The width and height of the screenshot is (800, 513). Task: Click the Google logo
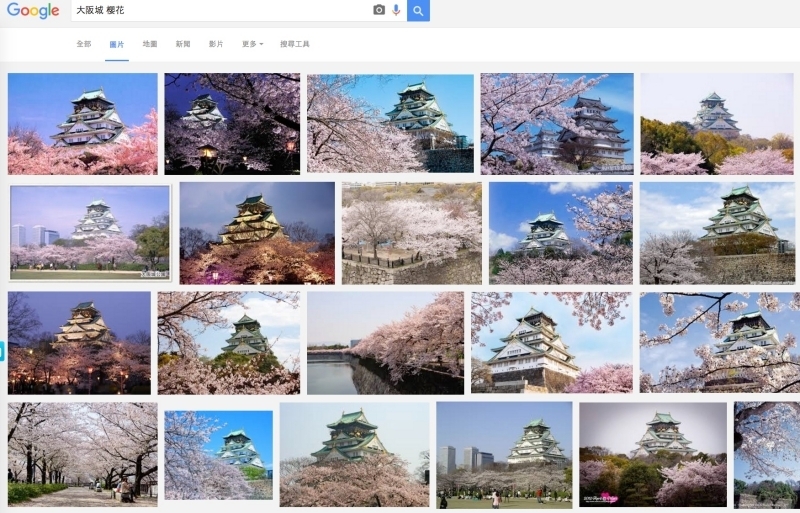tap(33, 10)
